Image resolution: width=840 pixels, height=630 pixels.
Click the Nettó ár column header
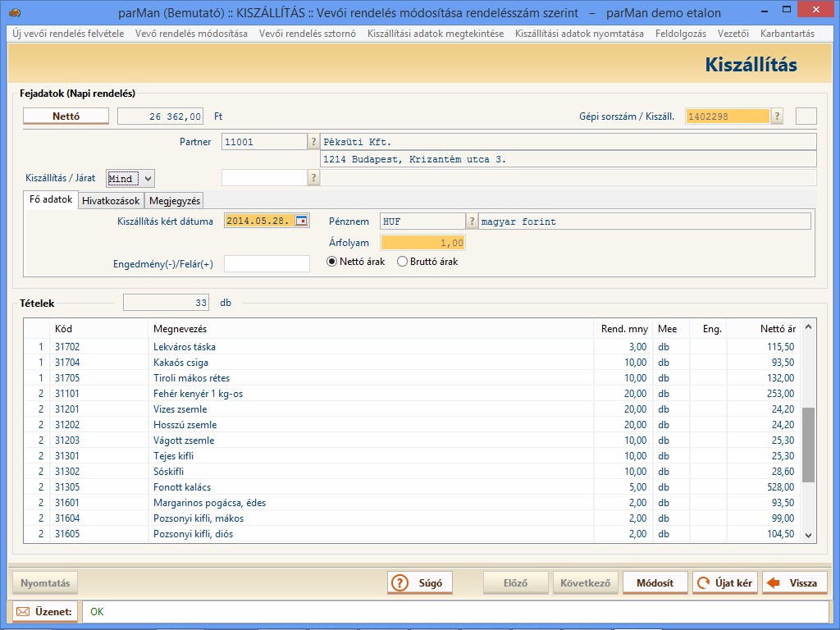764,329
